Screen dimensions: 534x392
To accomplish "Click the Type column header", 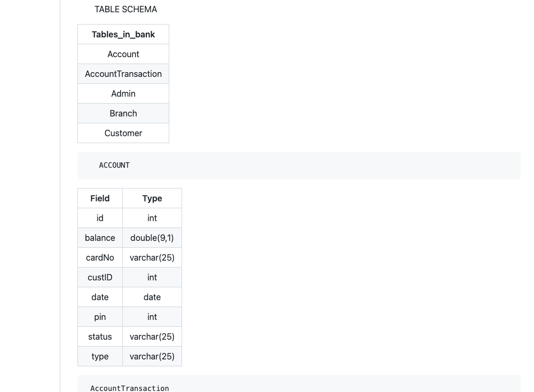I will [152, 198].
